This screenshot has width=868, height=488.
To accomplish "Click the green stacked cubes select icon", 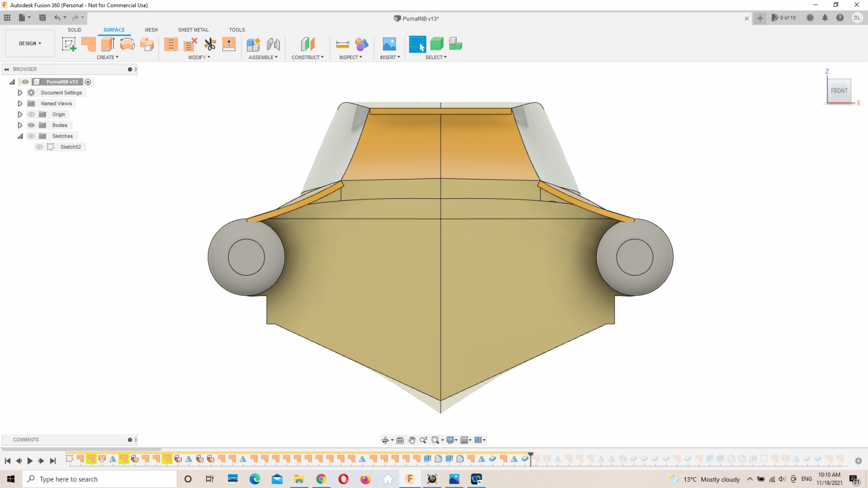I will (x=456, y=44).
